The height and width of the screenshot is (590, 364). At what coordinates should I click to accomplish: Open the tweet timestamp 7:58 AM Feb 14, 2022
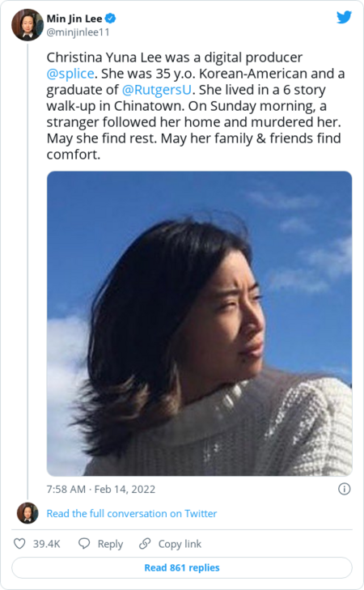pyautogui.click(x=101, y=489)
